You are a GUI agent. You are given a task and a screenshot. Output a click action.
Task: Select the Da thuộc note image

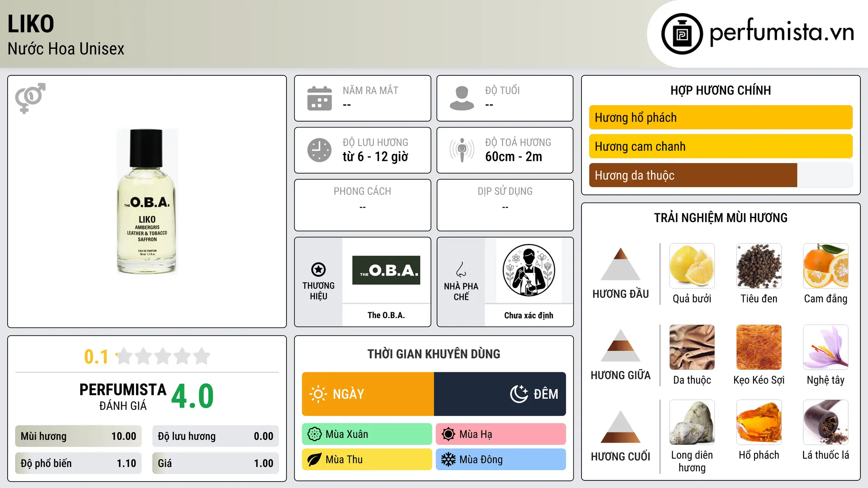pyautogui.click(x=692, y=347)
